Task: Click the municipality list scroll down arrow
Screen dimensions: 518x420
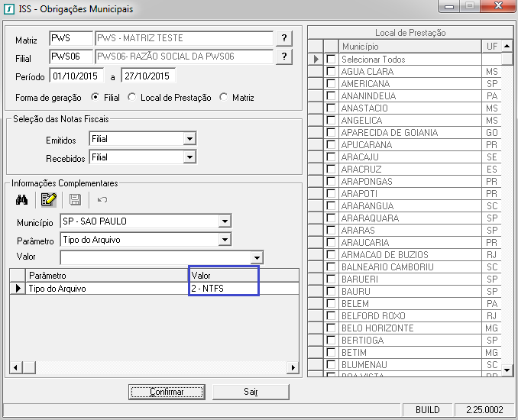Action: 507,370
